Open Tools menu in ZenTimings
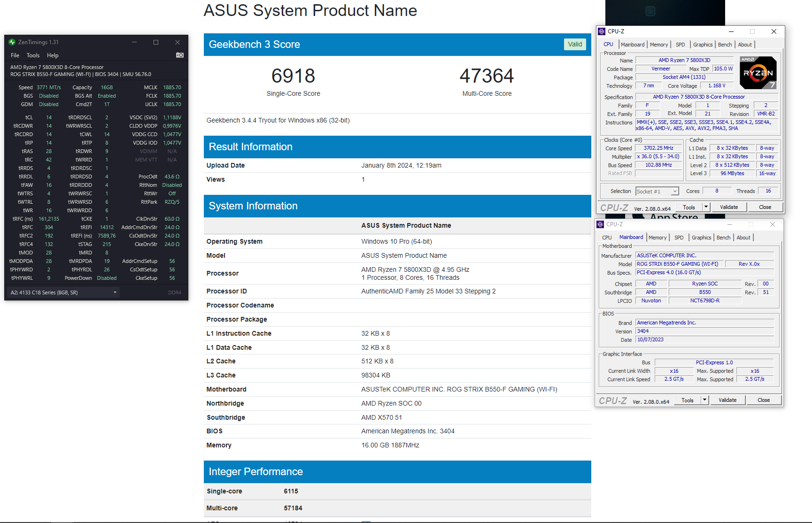Viewport: 812px width, 523px height. coord(33,55)
